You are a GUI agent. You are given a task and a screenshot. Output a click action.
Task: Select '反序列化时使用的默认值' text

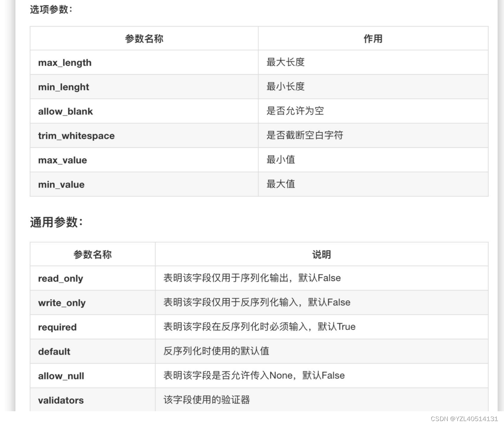[x=216, y=351]
